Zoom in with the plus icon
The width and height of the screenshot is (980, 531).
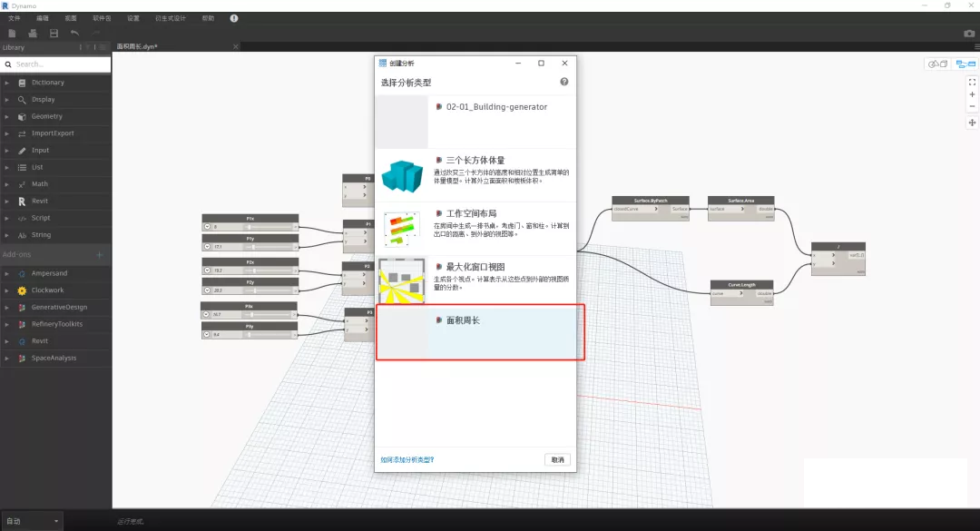point(972,94)
